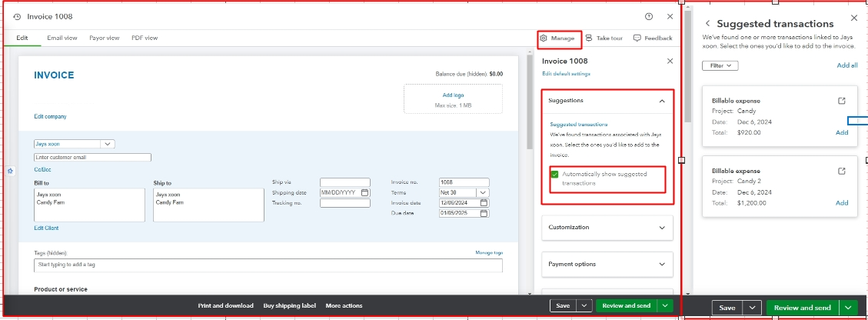Click Enter customer email field
The image size is (868, 320).
92,157
